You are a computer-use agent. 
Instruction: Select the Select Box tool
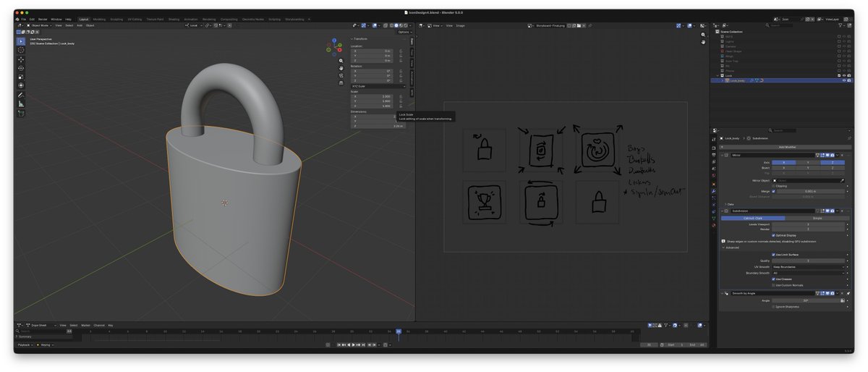pyautogui.click(x=20, y=41)
